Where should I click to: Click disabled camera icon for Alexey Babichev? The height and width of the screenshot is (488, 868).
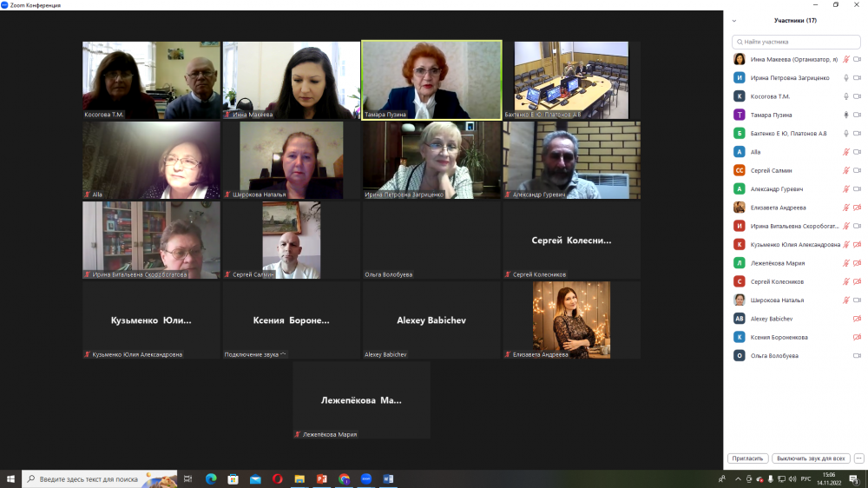point(857,319)
